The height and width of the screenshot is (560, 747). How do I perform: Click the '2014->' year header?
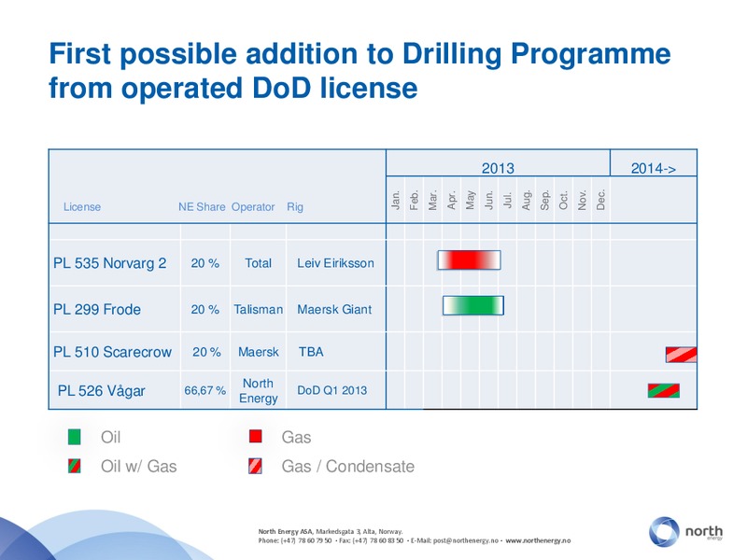(653, 168)
